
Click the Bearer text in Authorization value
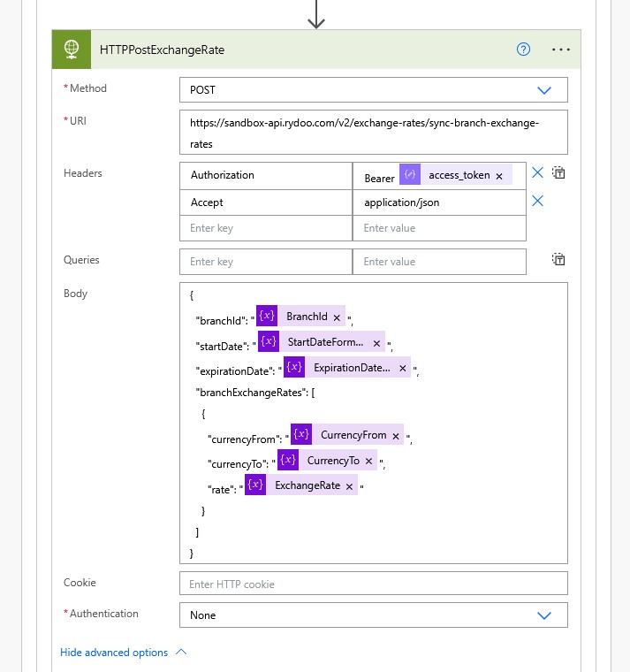(x=379, y=179)
